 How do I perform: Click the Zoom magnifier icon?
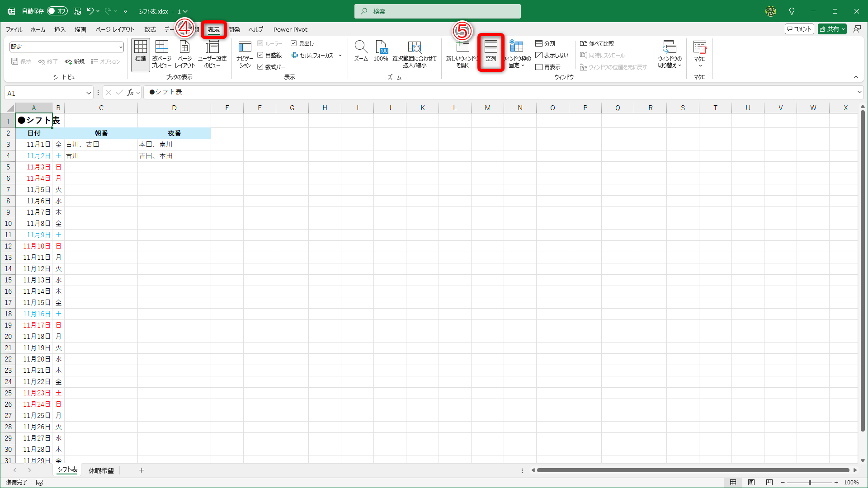(361, 47)
